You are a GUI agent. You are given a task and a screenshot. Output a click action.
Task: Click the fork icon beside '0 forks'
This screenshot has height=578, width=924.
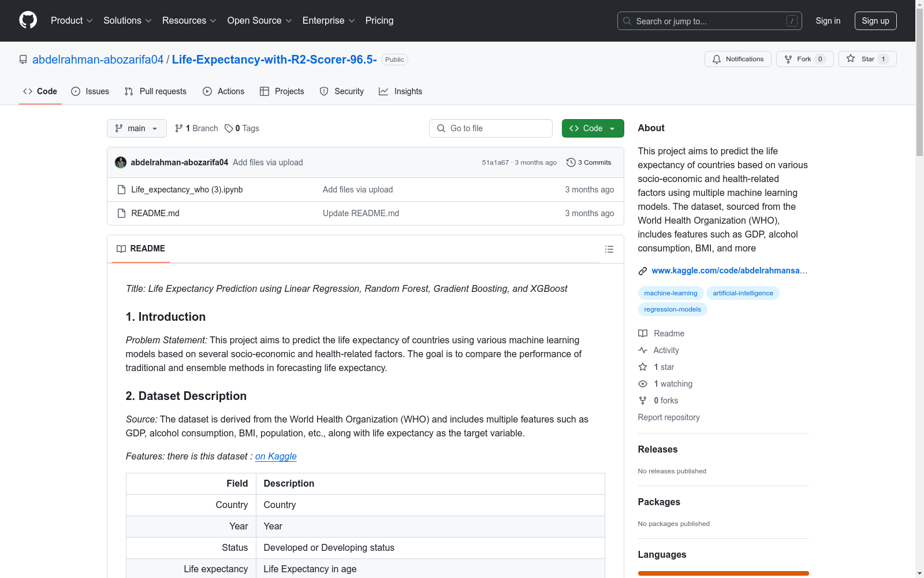tap(643, 401)
